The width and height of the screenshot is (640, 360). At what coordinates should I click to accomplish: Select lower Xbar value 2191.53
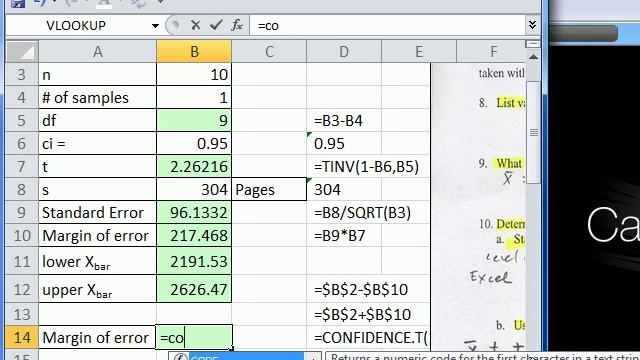tap(194, 261)
